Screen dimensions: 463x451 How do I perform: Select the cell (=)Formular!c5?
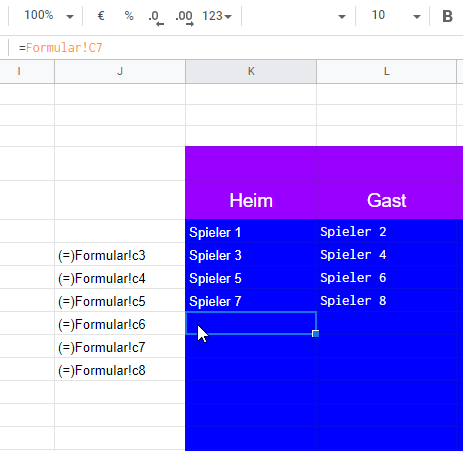pos(120,301)
